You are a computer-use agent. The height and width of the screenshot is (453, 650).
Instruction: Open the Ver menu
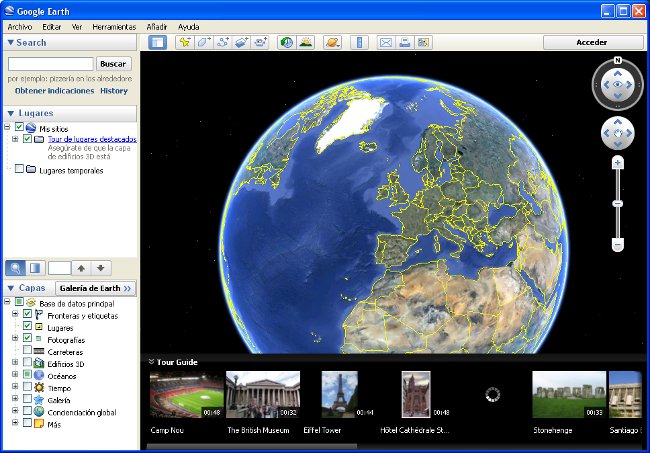tap(77, 27)
